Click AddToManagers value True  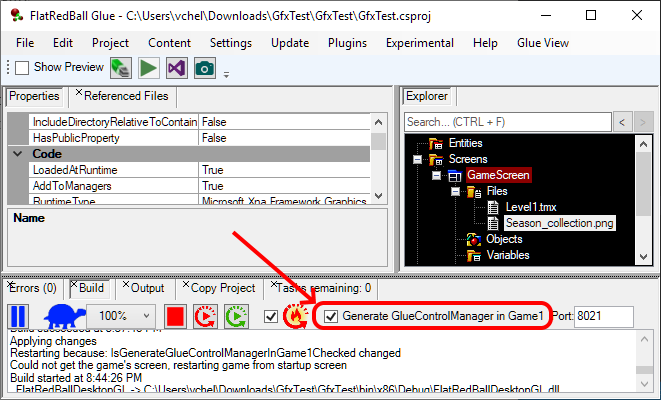[x=284, y=186]
